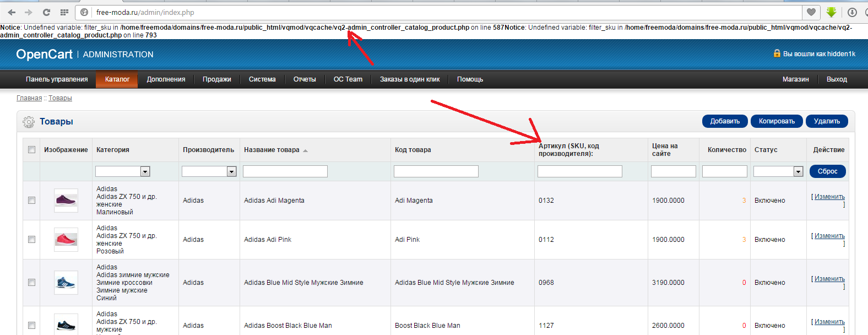This screenshot has width=868, height=335.
Task: Open the Статус filter dropdown
Action: 778,171
